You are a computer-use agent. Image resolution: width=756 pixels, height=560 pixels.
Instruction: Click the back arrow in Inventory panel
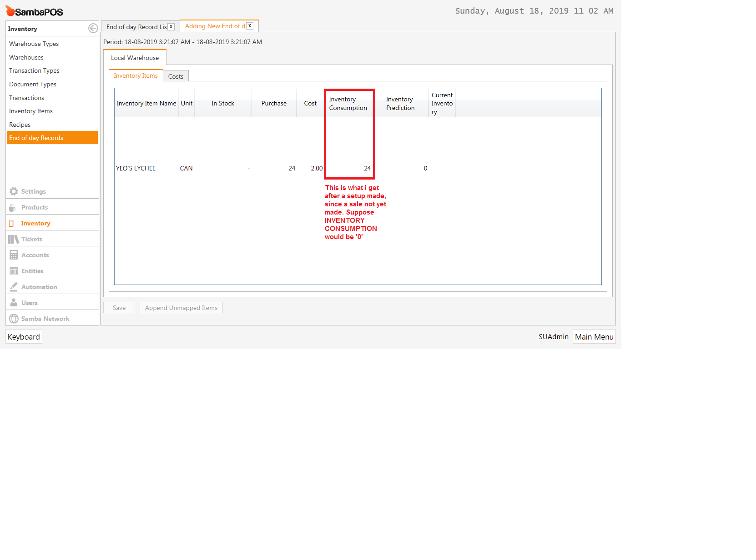click(93, 28)
